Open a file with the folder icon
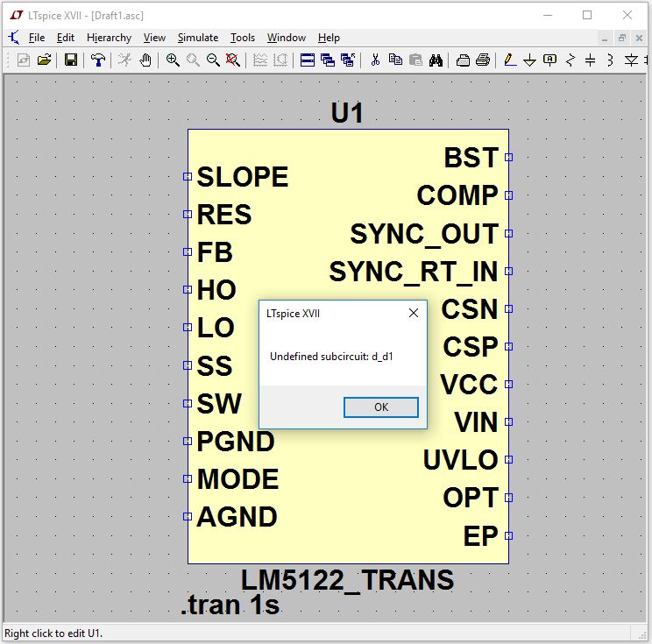 point(44,60)
